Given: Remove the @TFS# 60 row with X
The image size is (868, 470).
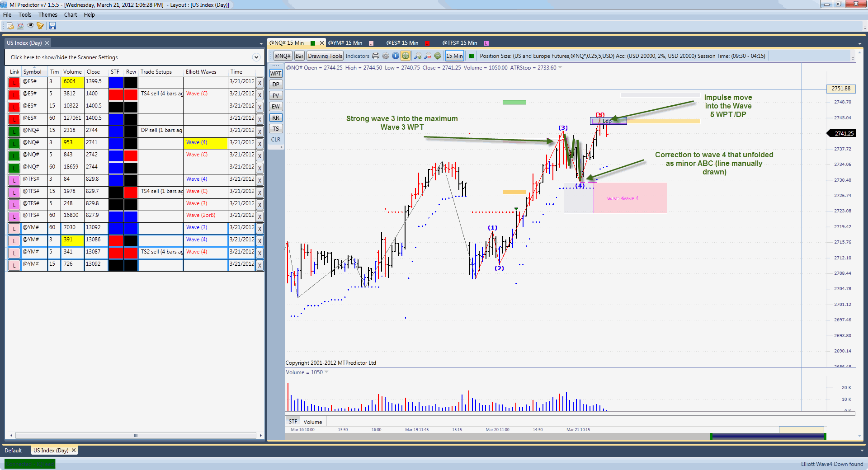Looking at the screenshot, I should pos(259,216).
